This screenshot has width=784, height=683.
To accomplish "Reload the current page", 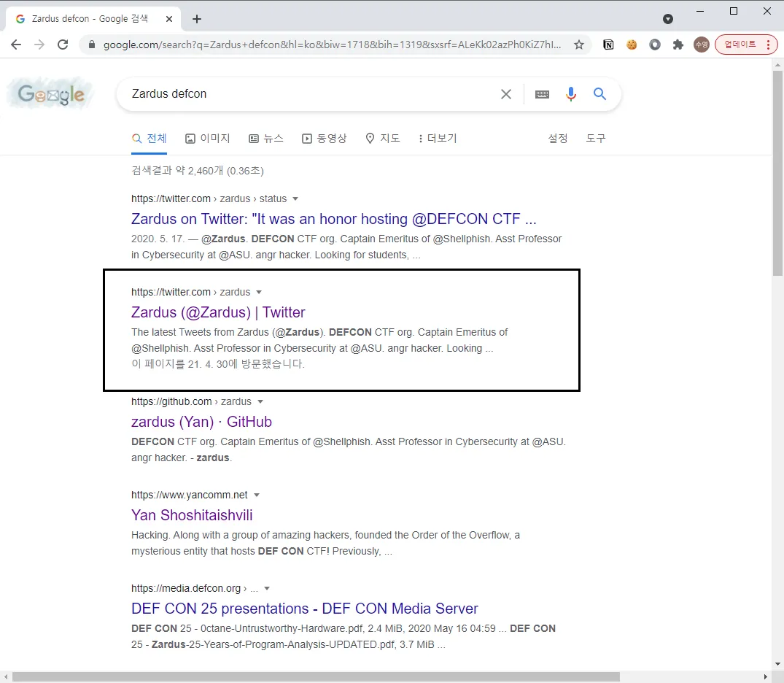I will pos(63,45).
